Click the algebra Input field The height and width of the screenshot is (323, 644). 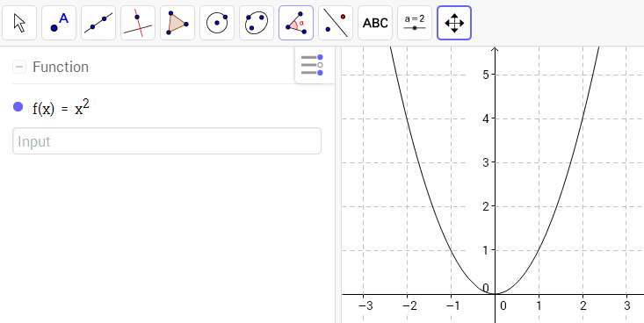click(167, 141)
